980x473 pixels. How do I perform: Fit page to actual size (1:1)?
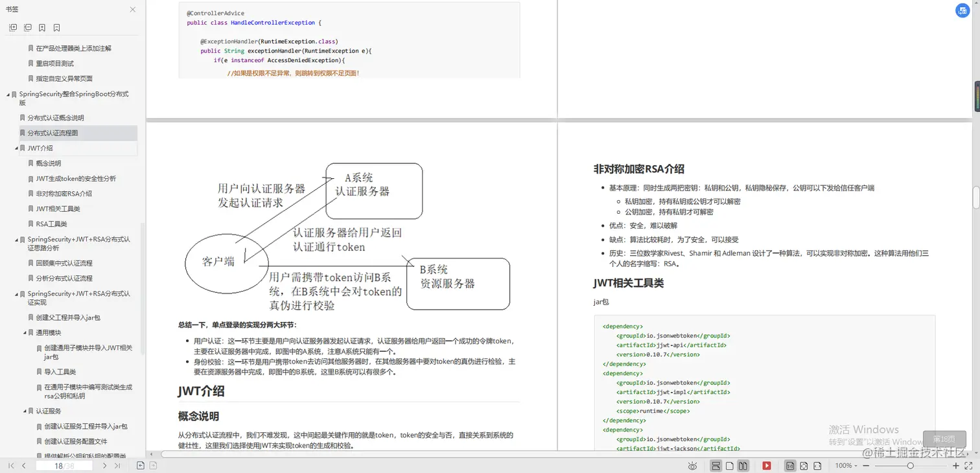(790, 465)
